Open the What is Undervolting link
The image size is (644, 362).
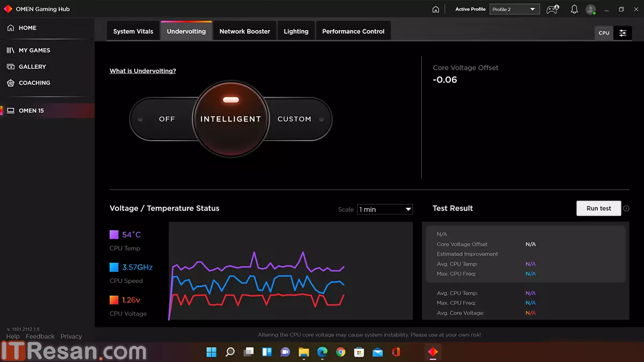pos(143,71)
